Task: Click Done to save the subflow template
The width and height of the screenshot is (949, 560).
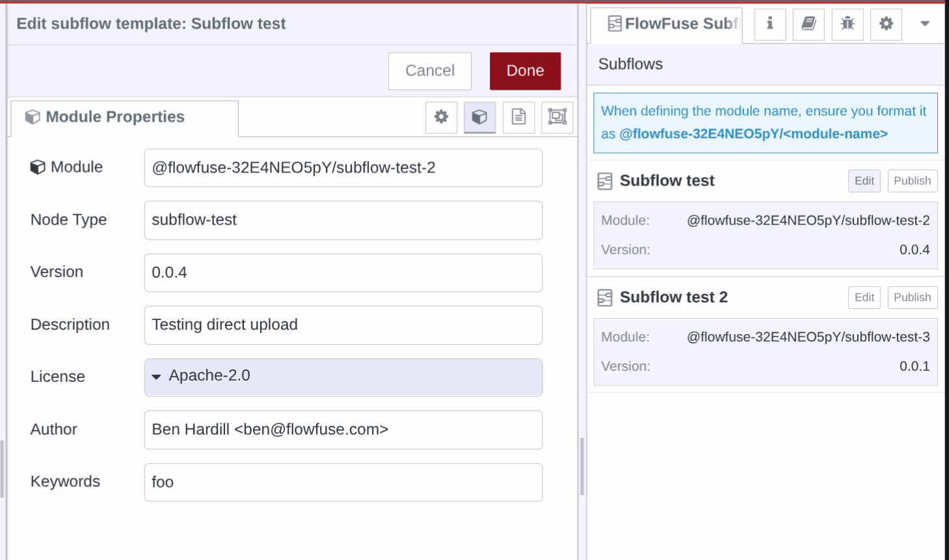Action: coord(525,70)
